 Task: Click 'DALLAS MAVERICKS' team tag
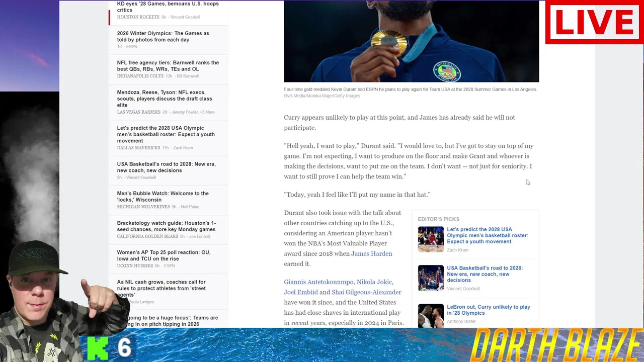point(139,148)
